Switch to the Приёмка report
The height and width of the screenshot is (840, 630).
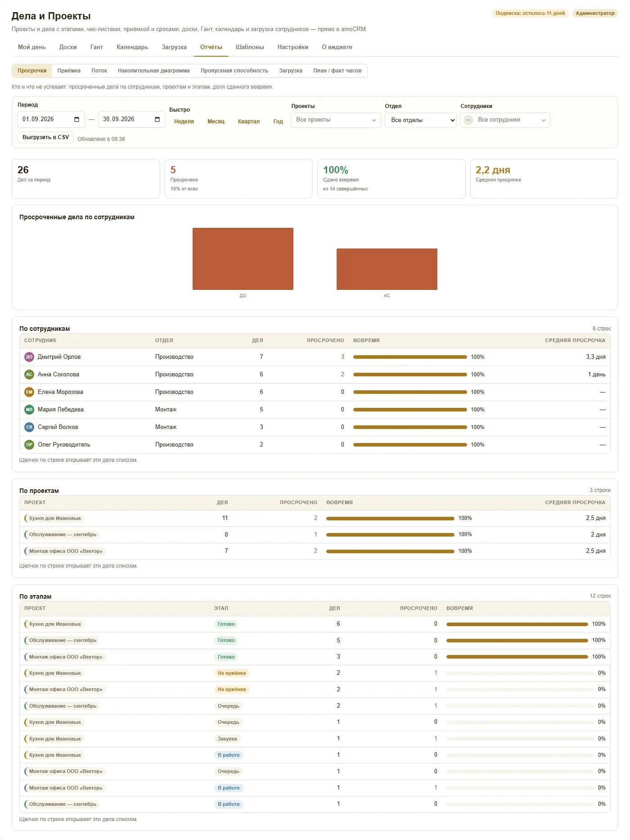[x=69, y=71]
